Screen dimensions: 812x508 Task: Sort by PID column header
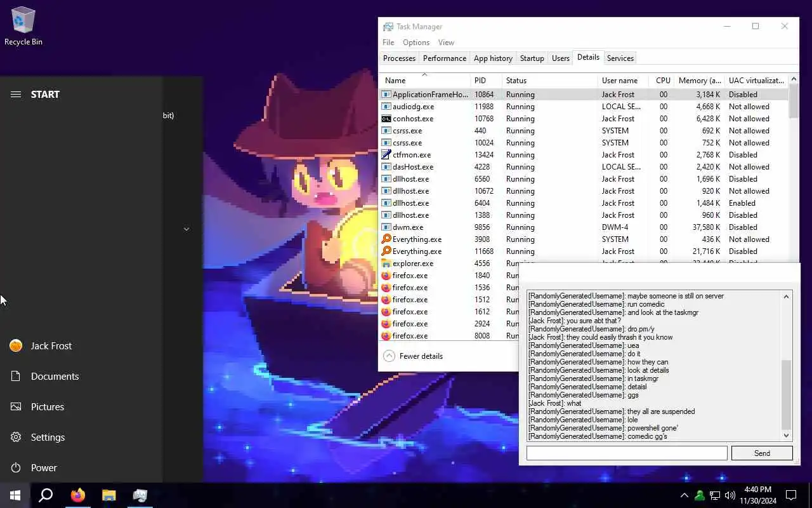pyautogui.click(x=486, y=80)
